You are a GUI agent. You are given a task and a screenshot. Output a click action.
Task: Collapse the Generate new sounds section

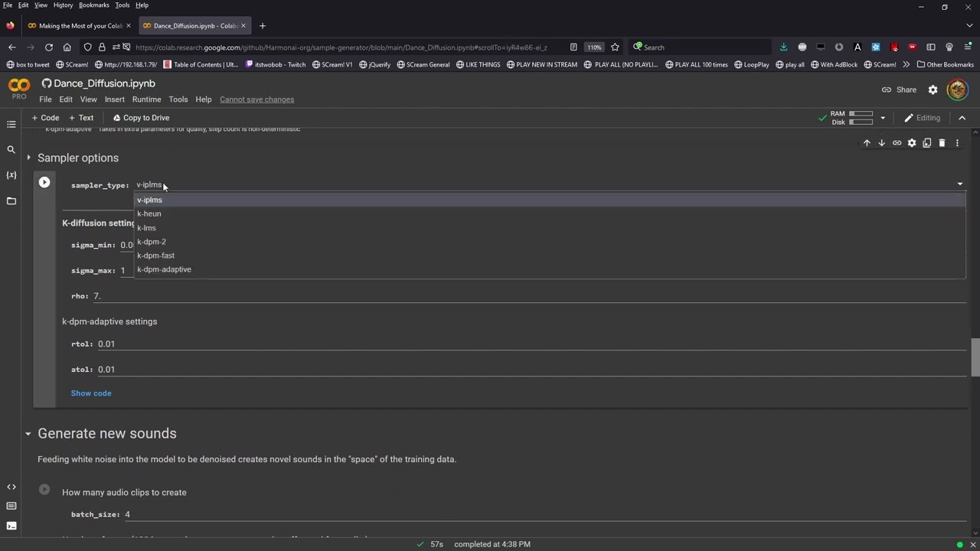tap(28, 434)
